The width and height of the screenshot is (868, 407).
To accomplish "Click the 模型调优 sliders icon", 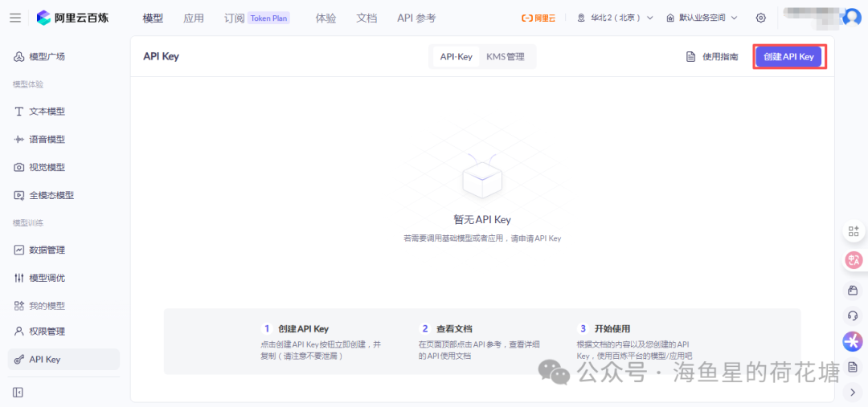I will pyautogui.click(x=18, y=278).
